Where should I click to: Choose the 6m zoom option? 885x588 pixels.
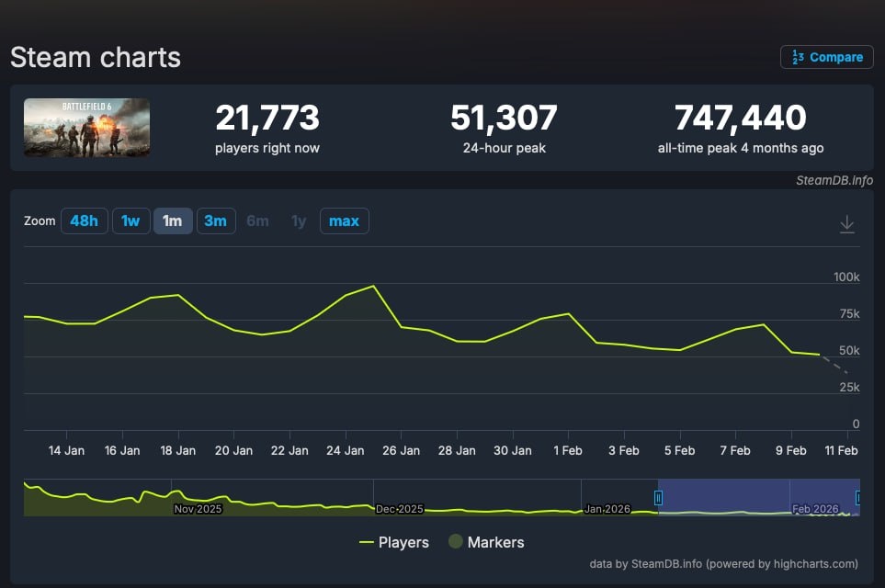[258, 220]
